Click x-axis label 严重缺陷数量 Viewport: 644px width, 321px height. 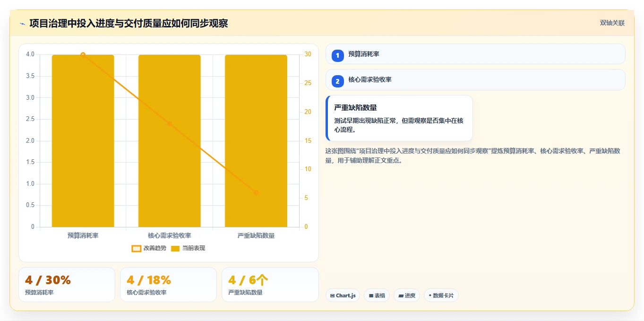click(256, 235)
